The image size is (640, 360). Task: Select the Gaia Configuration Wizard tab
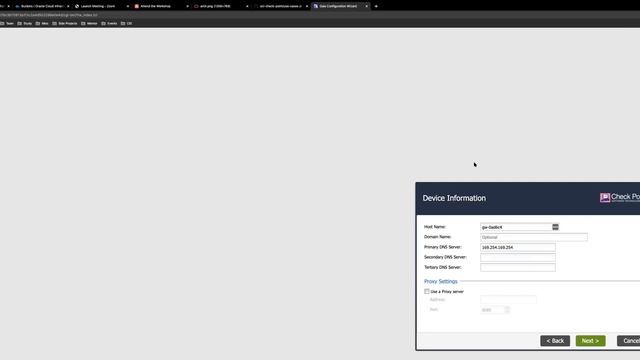coord(338,6)
